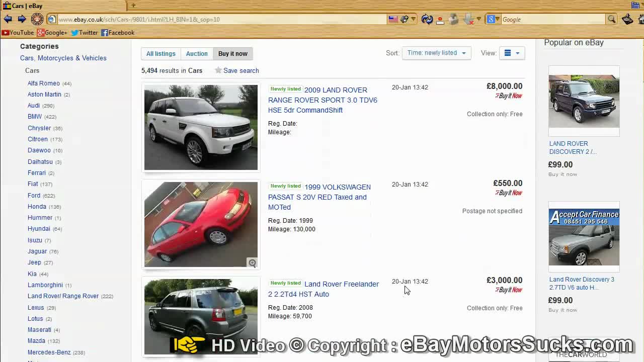
Task: Filter by Aston Martin category
Action: click(x=44, y=95)
